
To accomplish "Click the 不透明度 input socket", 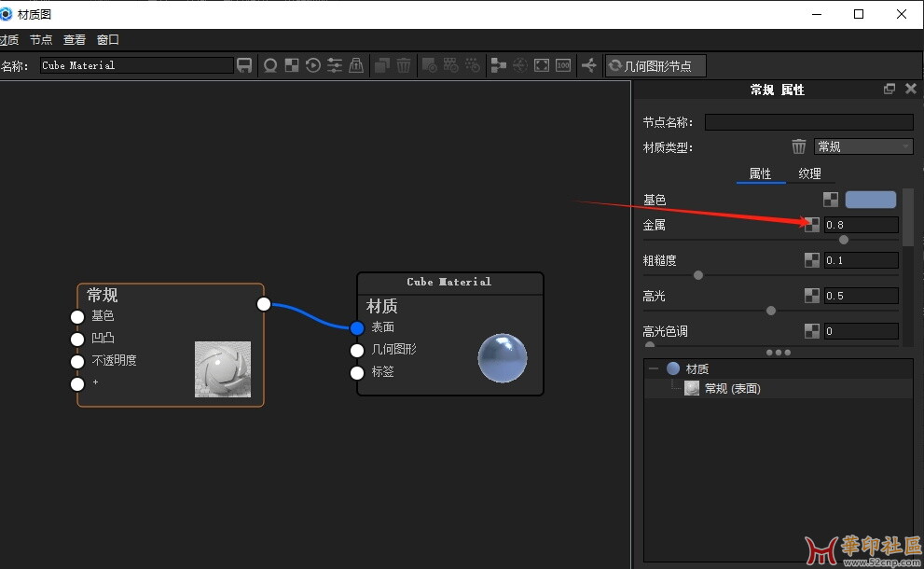I will (x=77, y=361).
